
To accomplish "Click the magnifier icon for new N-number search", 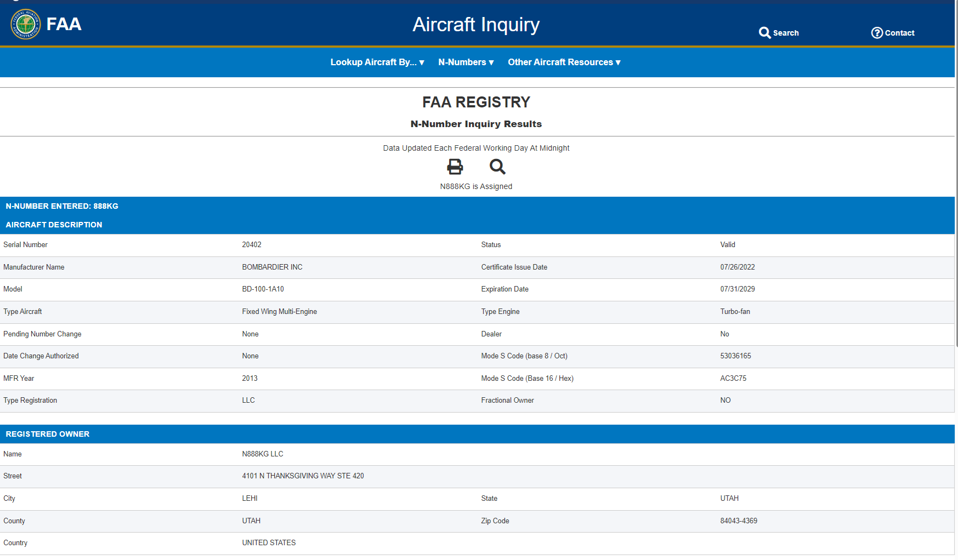I will pyautogui.click(x=497, y=167).
